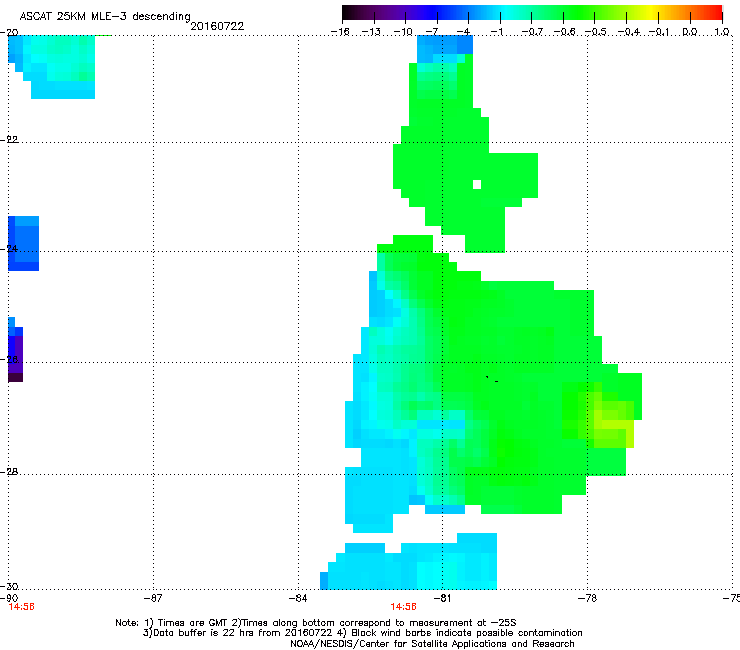
Task: Click the yellow-green patch east of -78 longitude
Action: click(614, 424)
